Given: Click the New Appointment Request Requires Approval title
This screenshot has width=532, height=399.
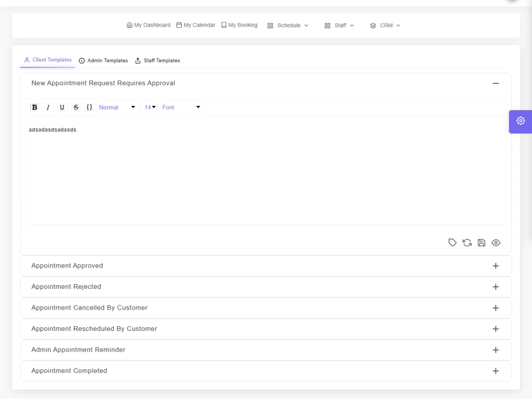Looking at the screenshot, I should tap(103, 83).
